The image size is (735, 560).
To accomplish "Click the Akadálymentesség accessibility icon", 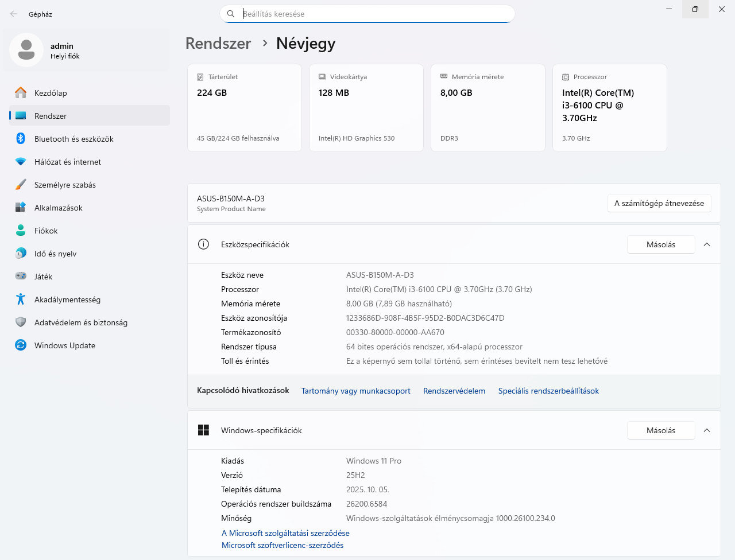I will point(21,299).
